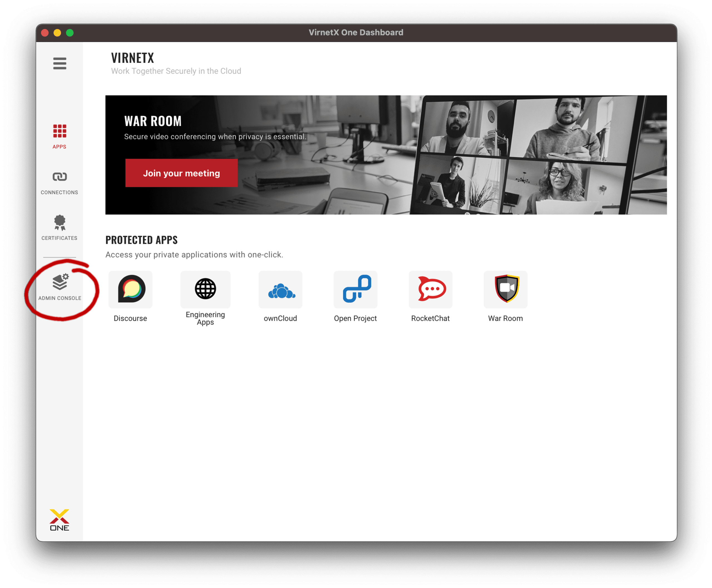Open the ownCloud app icon
The image size is (712, 588).
tap(280, 290)
